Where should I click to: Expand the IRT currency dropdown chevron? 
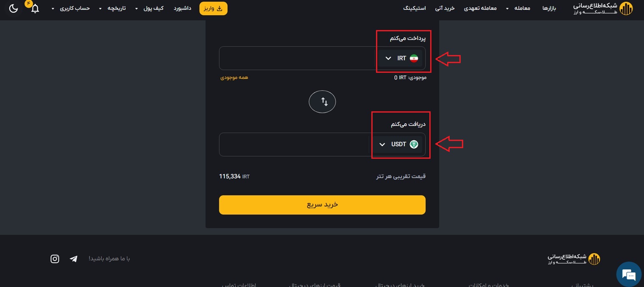point(388,58)
